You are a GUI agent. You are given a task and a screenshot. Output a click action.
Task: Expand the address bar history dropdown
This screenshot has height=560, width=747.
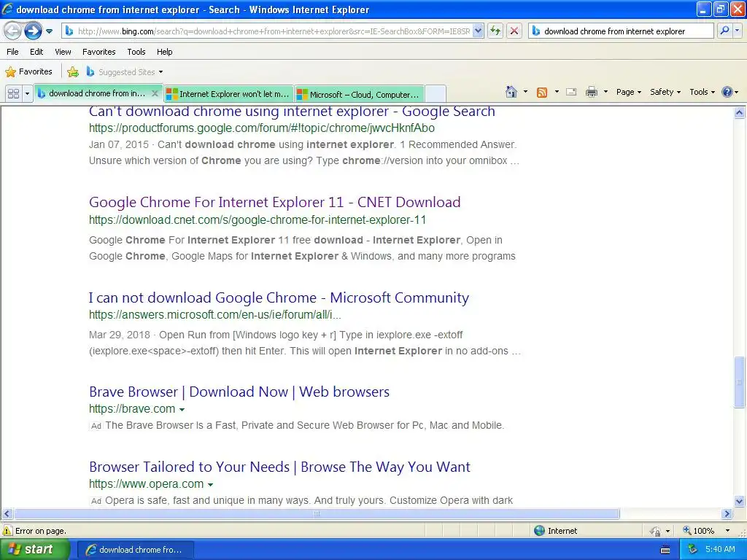479,31
